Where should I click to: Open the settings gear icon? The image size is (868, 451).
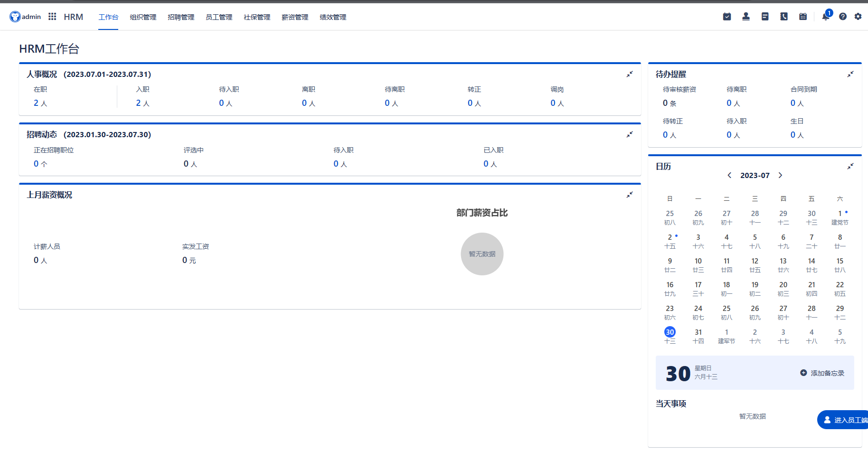click(x=858, y=17)
